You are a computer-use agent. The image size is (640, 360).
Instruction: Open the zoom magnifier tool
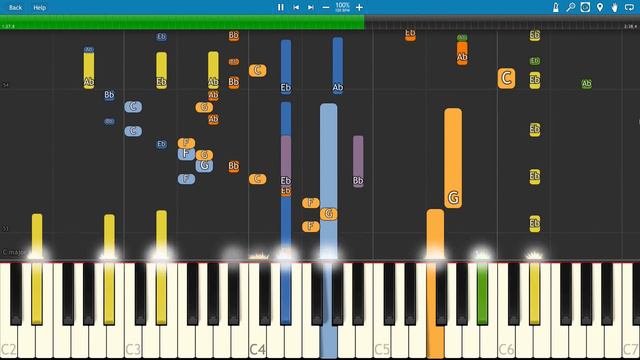(571, 7)
